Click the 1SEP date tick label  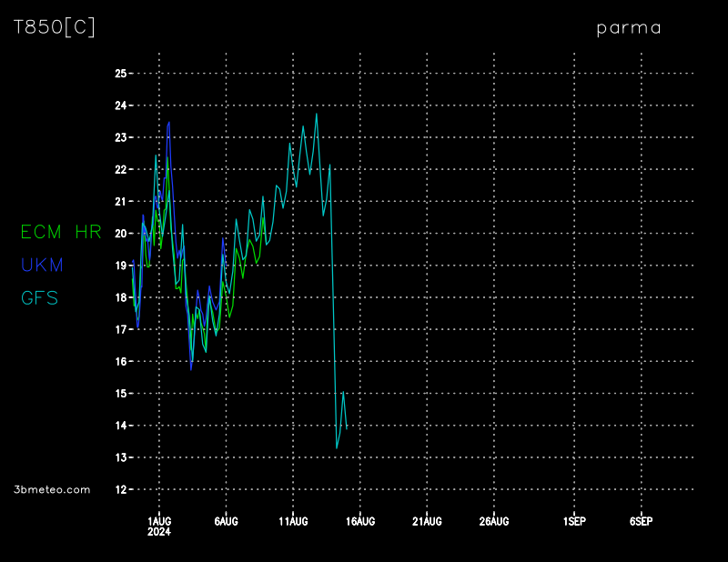[x=574, y=521]
